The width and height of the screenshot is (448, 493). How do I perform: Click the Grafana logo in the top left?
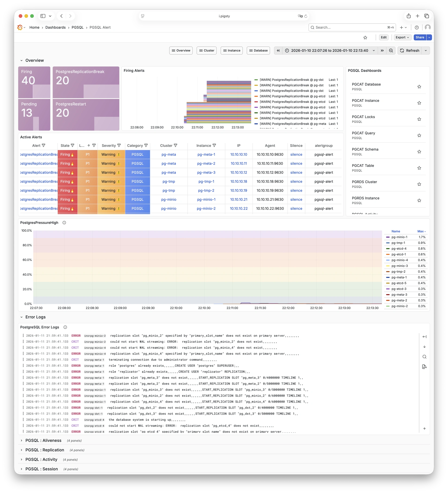click(20, 27)
